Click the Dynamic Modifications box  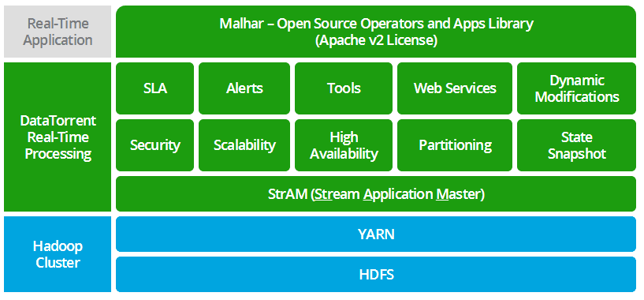point(577,88)
